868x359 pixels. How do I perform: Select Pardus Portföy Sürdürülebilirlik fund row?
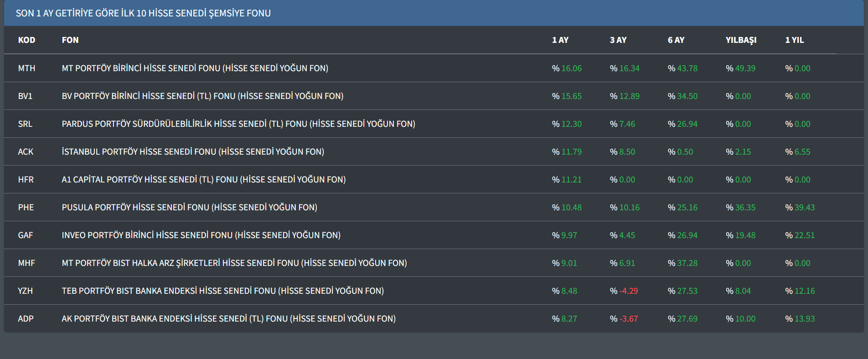[238, 124]
